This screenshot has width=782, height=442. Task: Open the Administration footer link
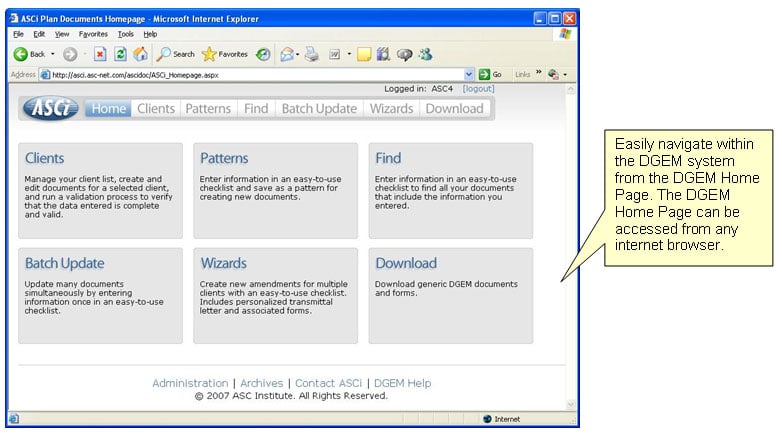coord(190,383)
